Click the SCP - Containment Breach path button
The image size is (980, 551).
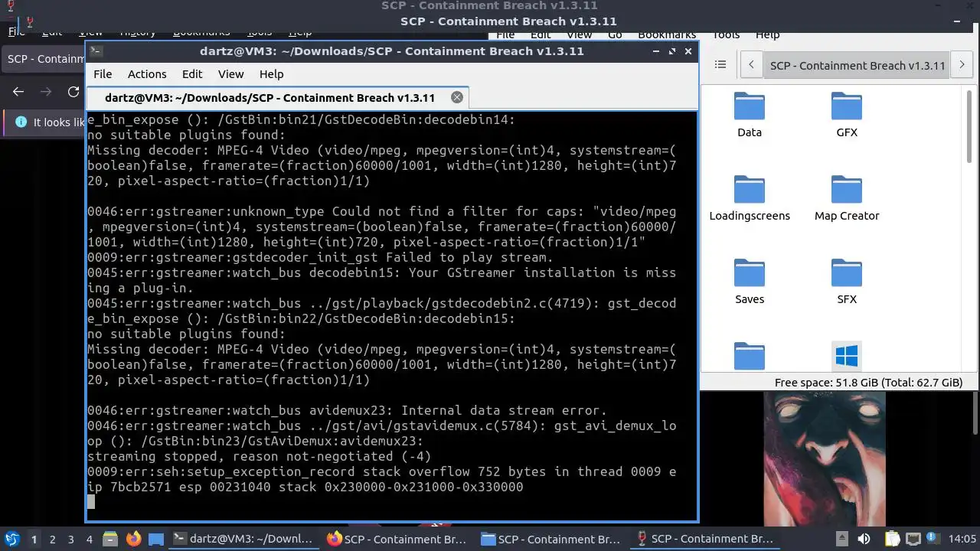[857, 65]
